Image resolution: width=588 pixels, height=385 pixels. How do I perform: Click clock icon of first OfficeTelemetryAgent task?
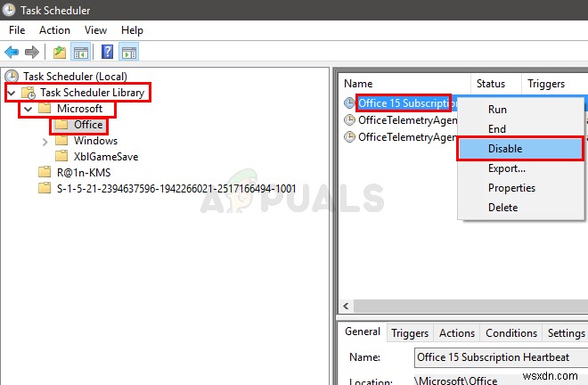coord(349,120)
